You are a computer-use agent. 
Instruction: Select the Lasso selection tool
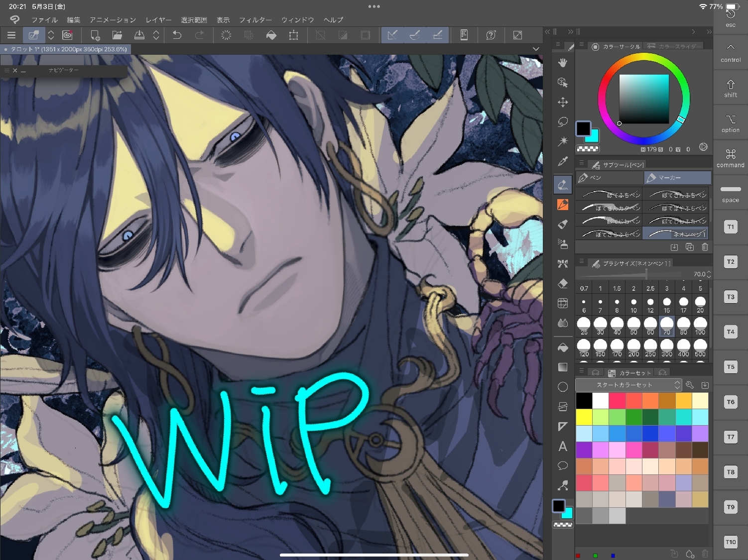pyautogui.click(x=563, y=122)
